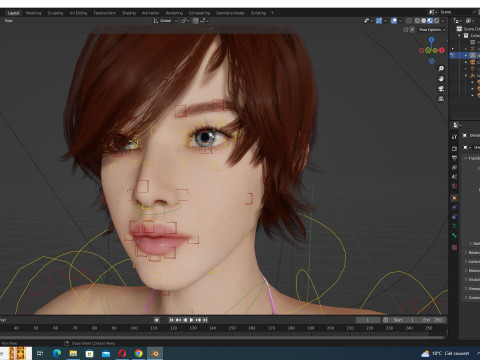Open Google Chrome from the taskbar
This screenshot has width=480, height=360.
point(139,353)
